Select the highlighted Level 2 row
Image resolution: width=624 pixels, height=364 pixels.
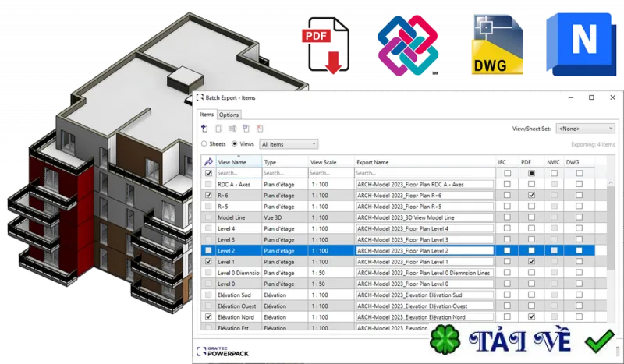[x=398, y=251]
